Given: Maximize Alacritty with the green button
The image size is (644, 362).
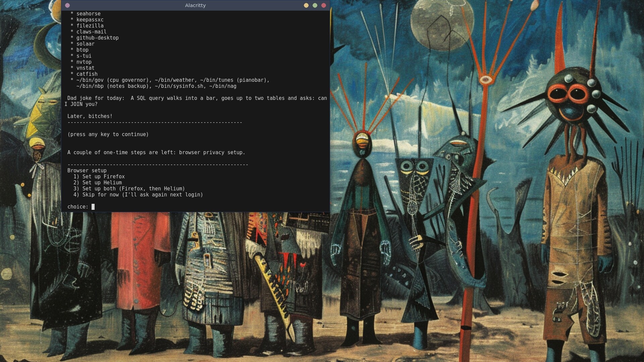Looking at the screenshot, I should (x=315, y=5).
